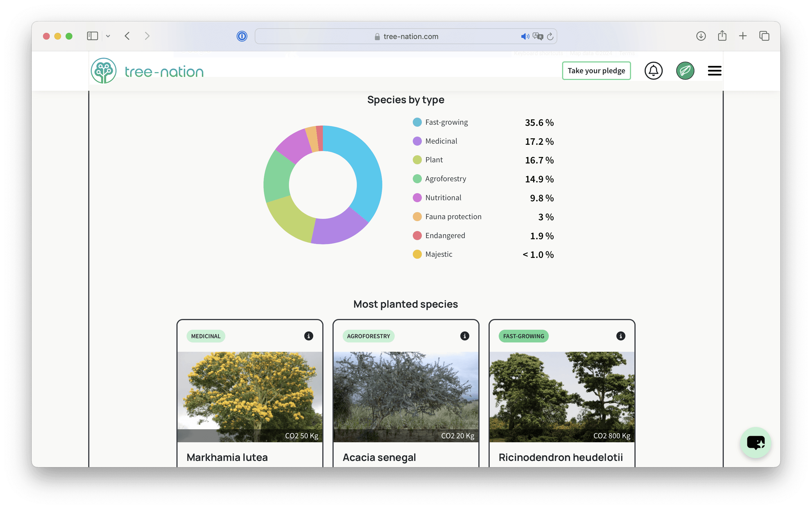Show the tab overview
Image resolution: width=812 pixels, height=509 pixels.
pos(764,36)
